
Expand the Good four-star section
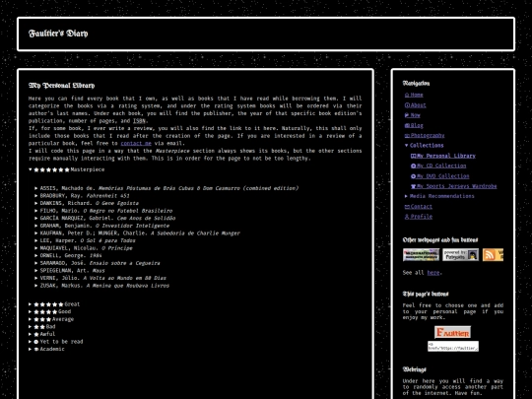click(31, 311)
